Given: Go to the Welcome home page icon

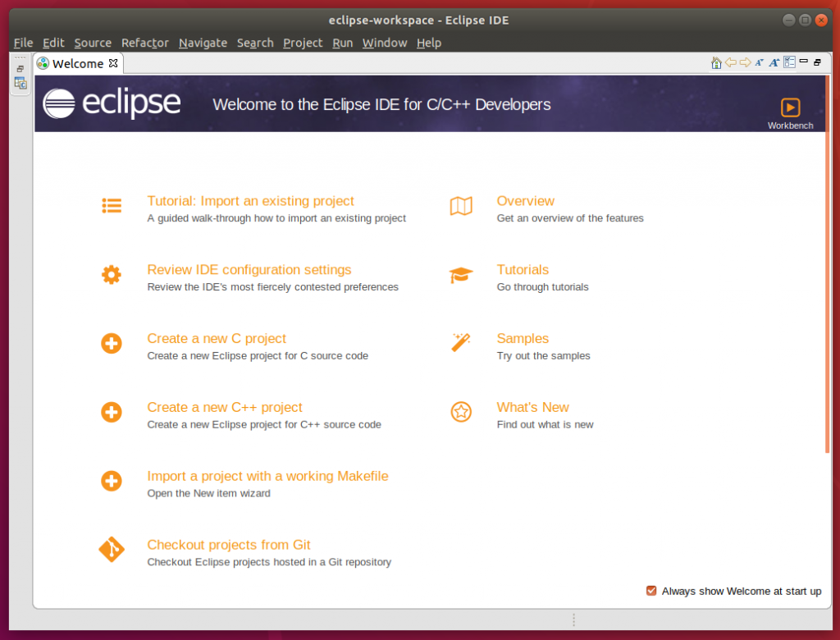Looking at the screenshot, I should (715, 62).
